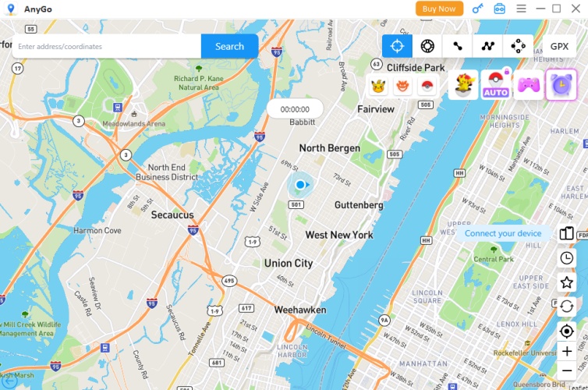
Task: Zoom in the map with plus button
Action: tap(567, 351)
